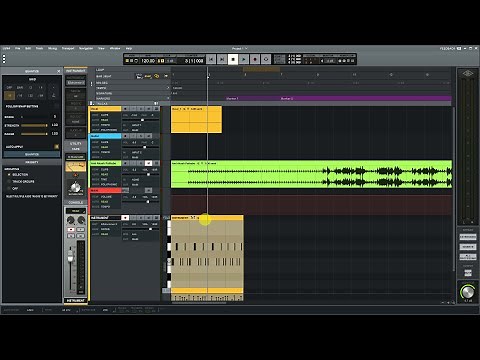Click the go-to-end transport button
This screenshot has height=360, width=480.
tap(222, 59)
